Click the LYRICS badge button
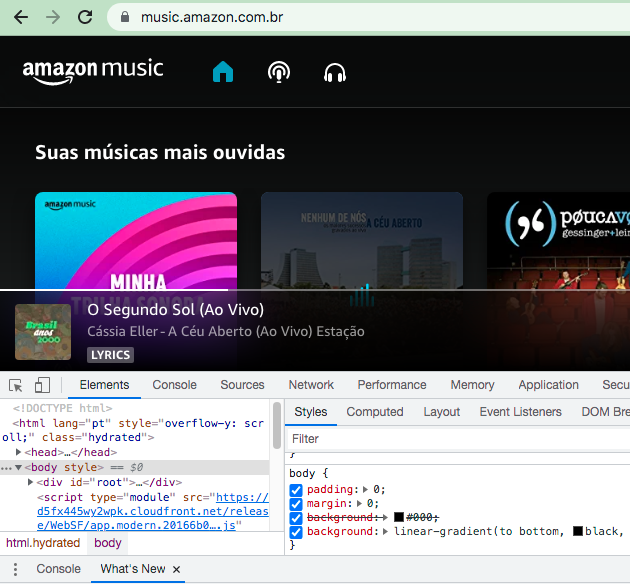 tap(110, 355)
